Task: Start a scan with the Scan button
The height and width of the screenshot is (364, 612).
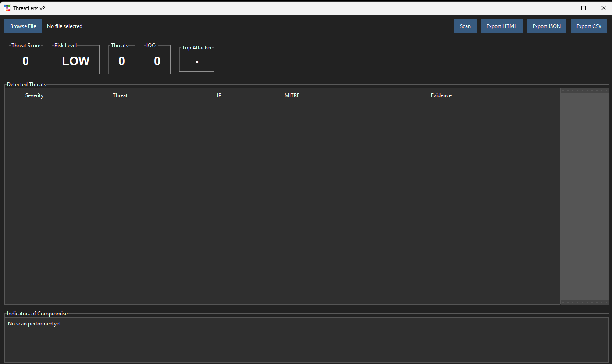Action: [x=465, y=26]
